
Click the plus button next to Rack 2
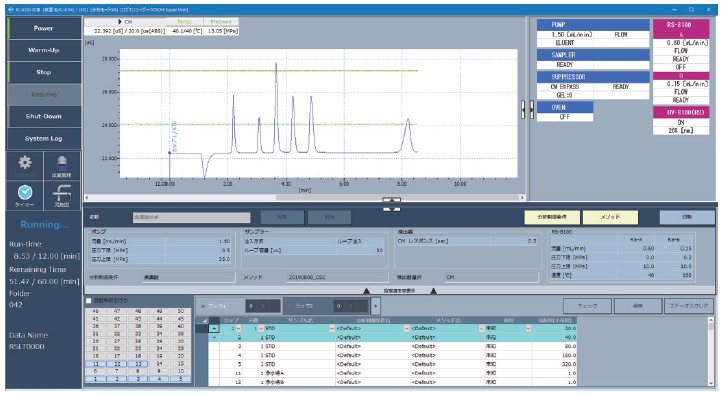click(376, 306)
